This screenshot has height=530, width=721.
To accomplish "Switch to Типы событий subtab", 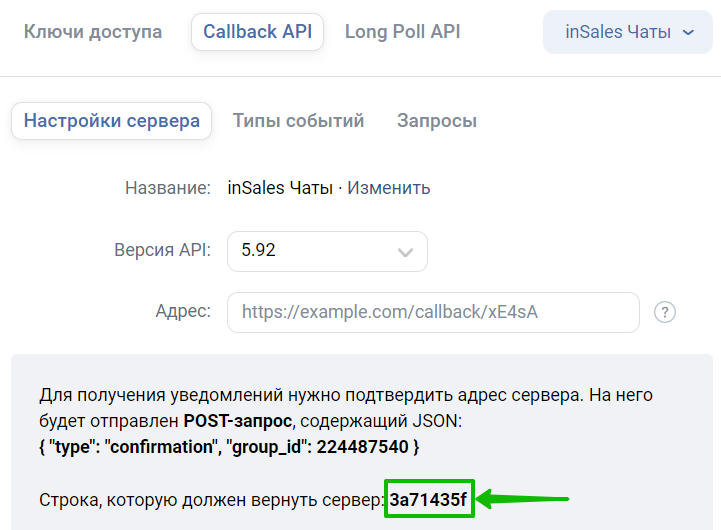I will (298, 121).
